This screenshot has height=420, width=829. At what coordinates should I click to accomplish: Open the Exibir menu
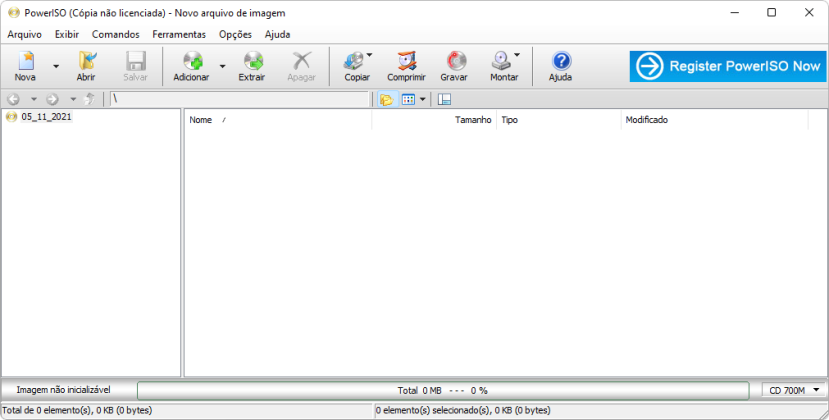click(67, 34)
